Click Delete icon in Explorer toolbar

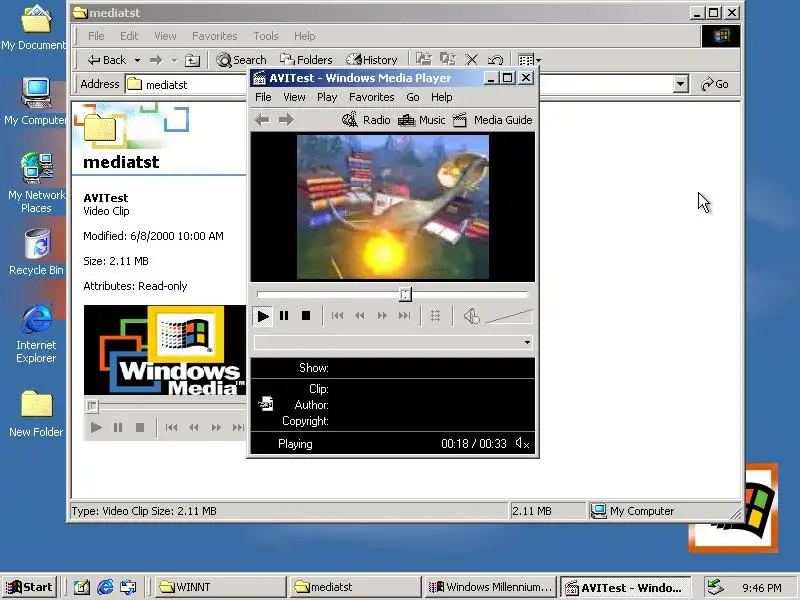472,60
